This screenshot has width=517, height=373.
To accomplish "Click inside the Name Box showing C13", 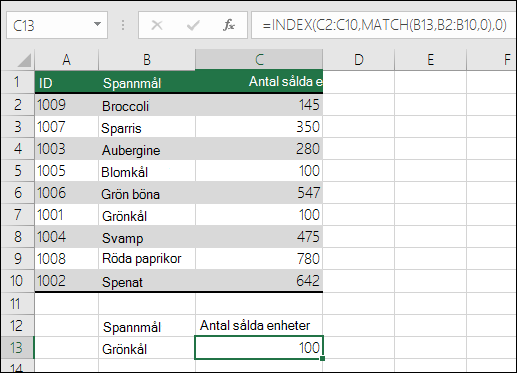I will click(50, 25).
